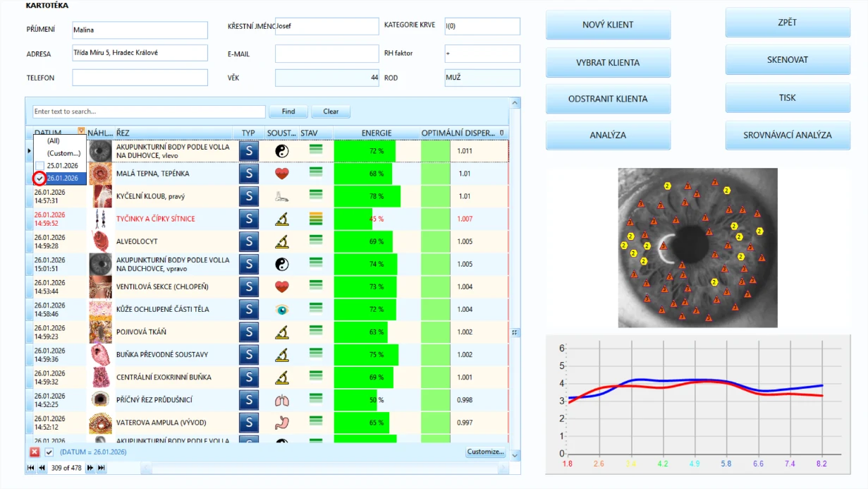Check the 25.01.2026 date filter box
The height and width of the screenshot is (489, 868).
click(40, 166)
